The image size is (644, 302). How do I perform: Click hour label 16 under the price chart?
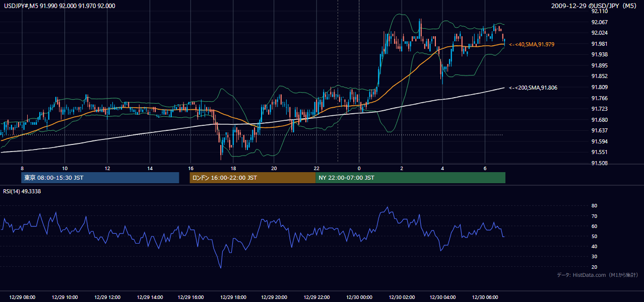click(x=190, y=168)
